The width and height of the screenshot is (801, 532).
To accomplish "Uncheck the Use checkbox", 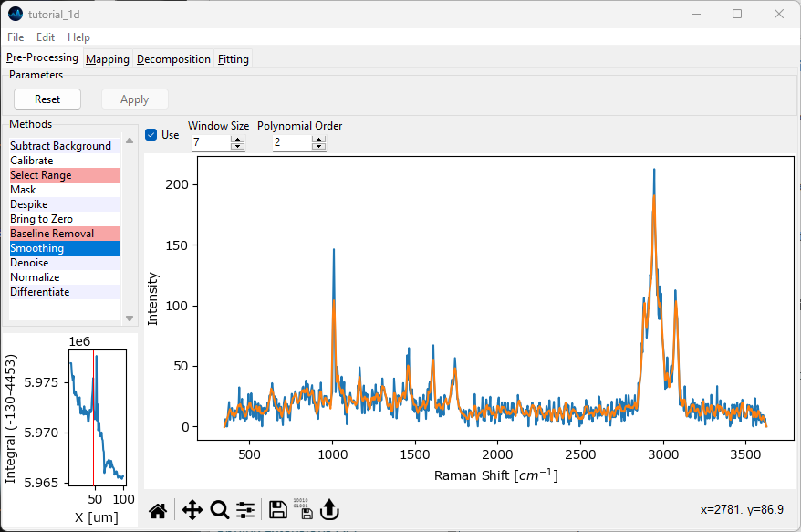I will (x=151, y=135).
